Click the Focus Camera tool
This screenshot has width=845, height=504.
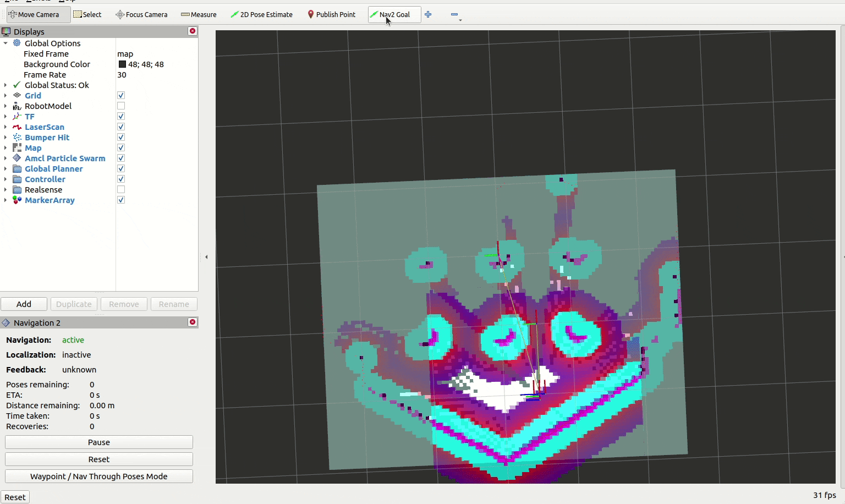point(141,15)
